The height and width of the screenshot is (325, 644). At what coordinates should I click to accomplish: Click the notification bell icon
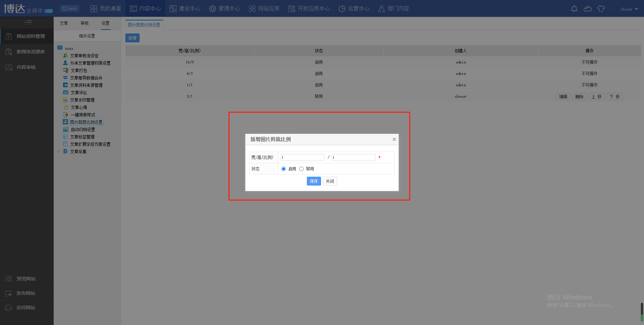click(x=574, y=9)
